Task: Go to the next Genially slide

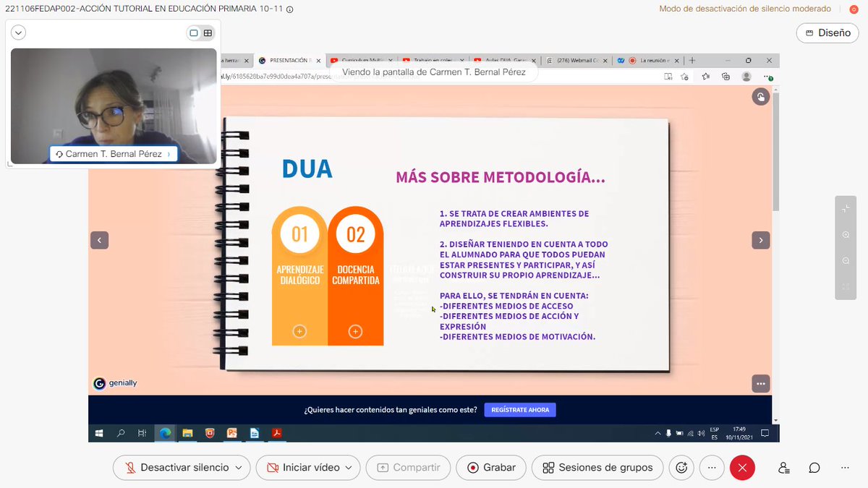Action: (x=760, y=240)
